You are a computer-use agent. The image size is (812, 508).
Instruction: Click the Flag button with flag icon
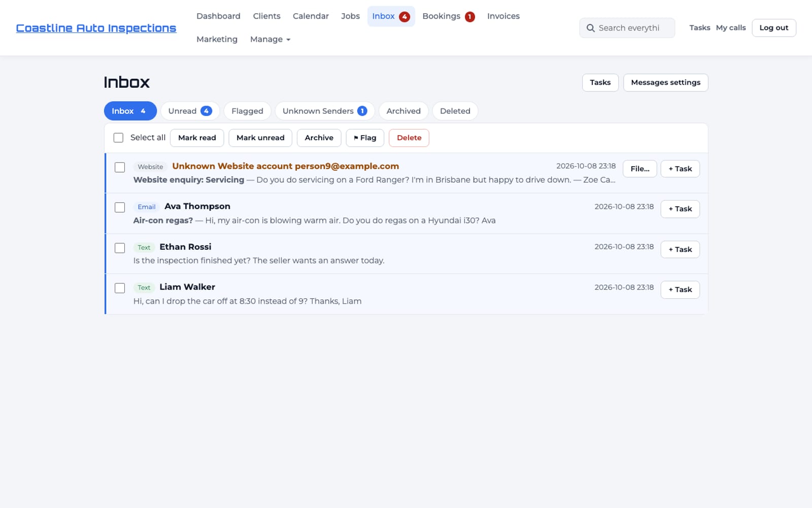[365, 138]
